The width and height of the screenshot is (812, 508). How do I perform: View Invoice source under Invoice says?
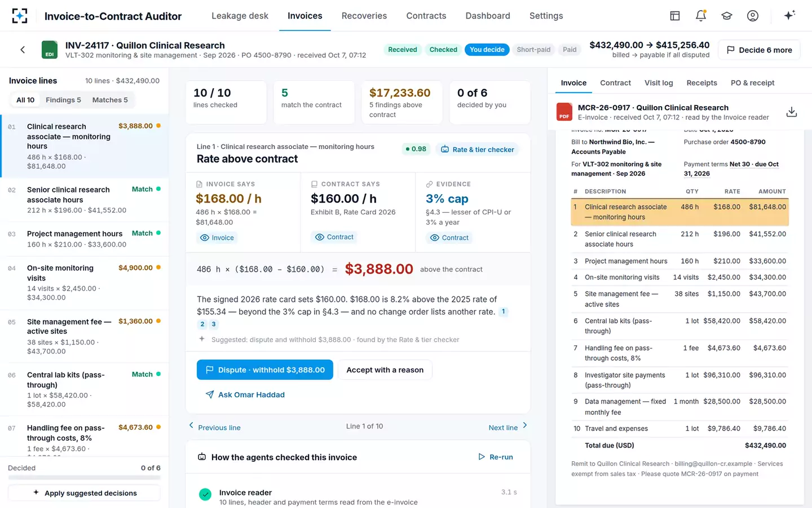click(x=217, y=238)
